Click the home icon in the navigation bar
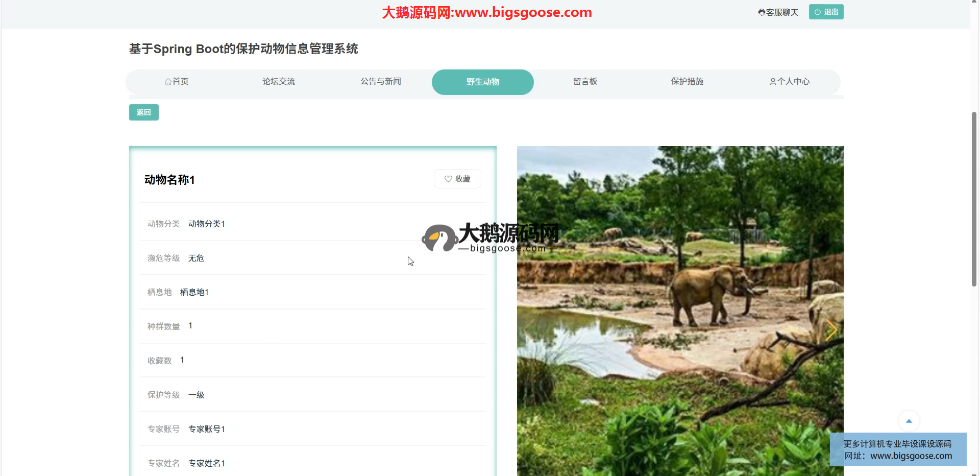 point(168,82)
